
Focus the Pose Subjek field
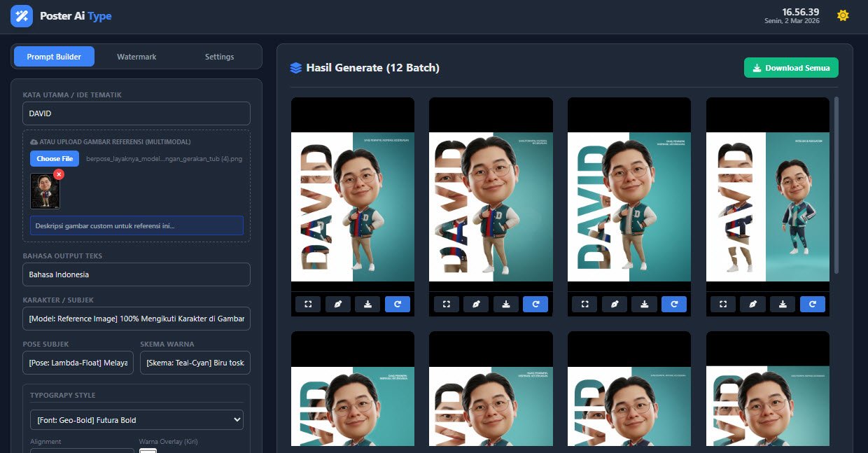78,363
